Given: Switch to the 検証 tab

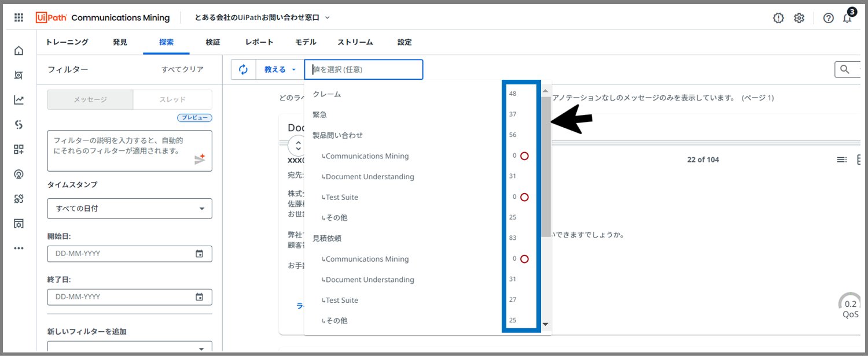Looking at the screenshot, I should [x=213, y=42].
